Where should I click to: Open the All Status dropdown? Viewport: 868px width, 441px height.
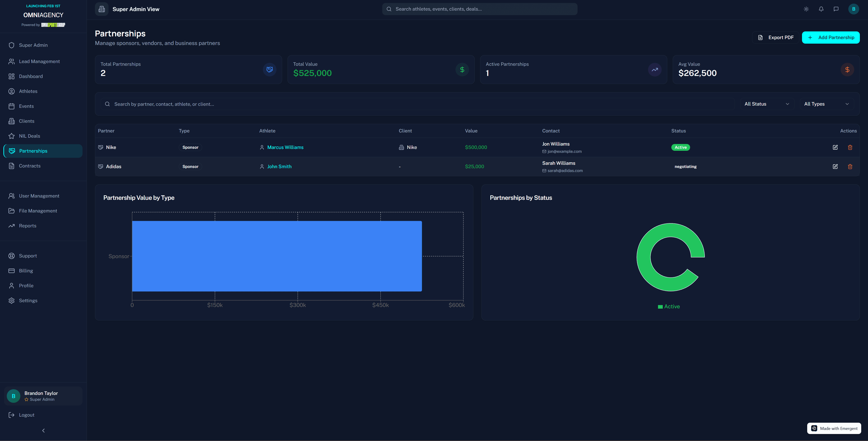point(767,104)
